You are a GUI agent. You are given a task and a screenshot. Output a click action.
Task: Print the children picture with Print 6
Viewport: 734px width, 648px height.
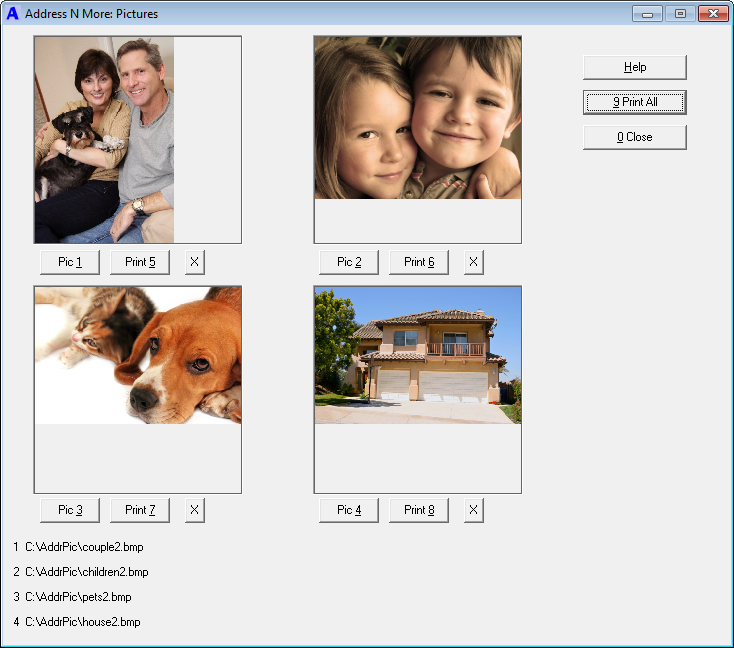pyautogui.click(x=419, y=262)
